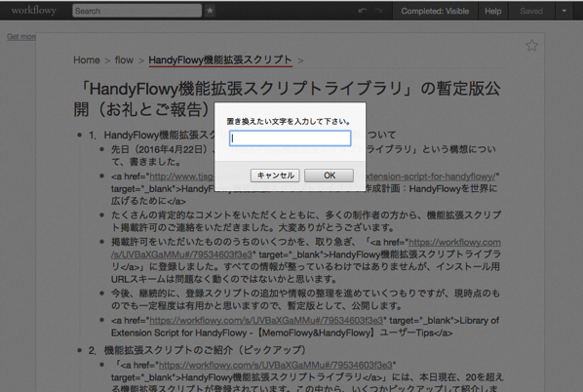
Task: Go to Home breadcrumb
Action: tap(87, 59)
